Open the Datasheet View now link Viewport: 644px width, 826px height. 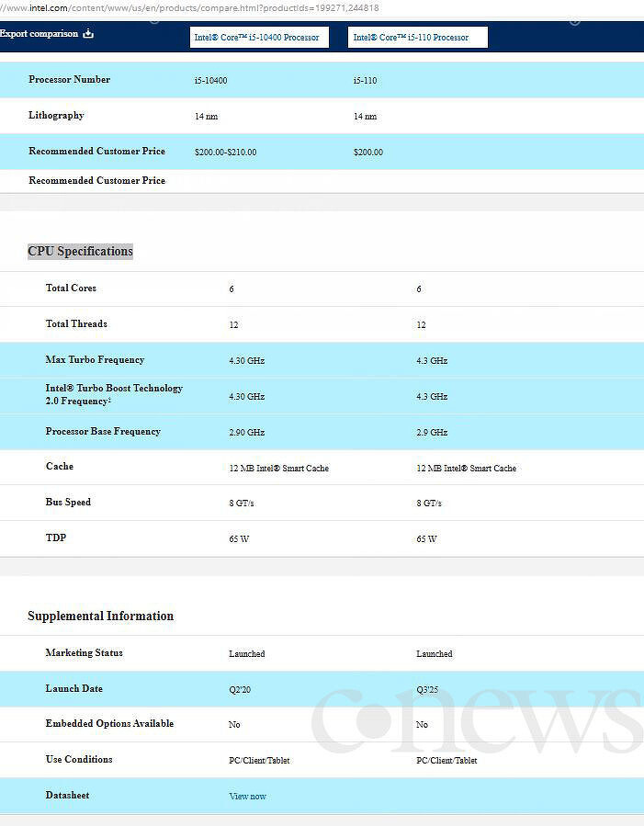coord(247,796)
